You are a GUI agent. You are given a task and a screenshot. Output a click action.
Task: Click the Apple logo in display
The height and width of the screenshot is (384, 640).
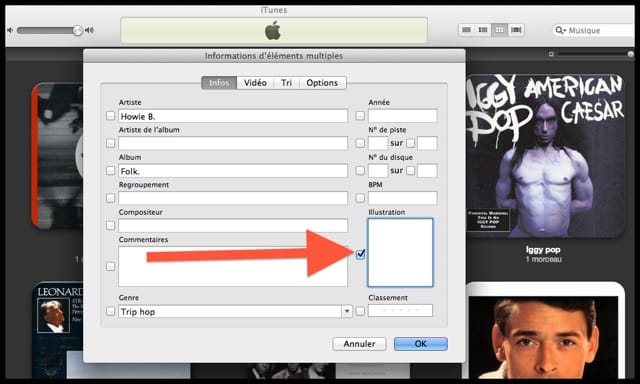click(x=273, y=31)
